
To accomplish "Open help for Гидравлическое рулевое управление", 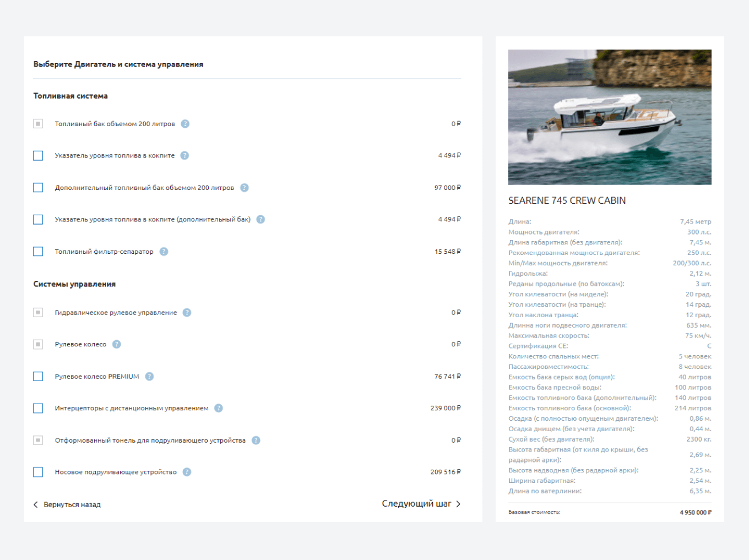I will 187,312.
